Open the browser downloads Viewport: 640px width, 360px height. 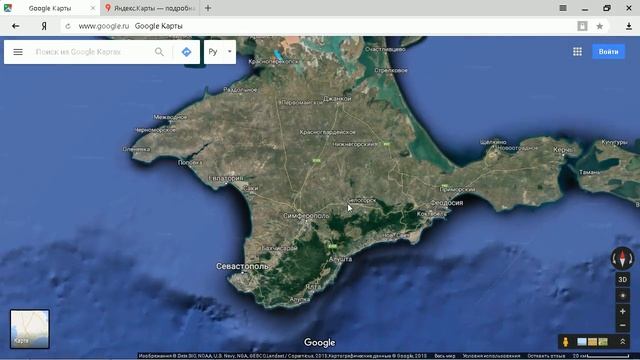(x=629, y=26)
